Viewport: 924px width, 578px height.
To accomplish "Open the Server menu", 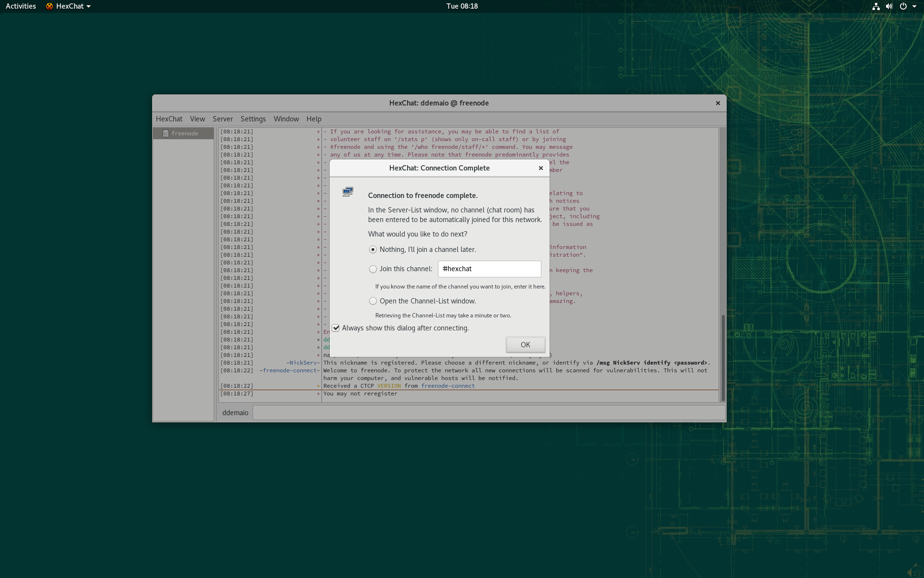I will coord(222,119).
